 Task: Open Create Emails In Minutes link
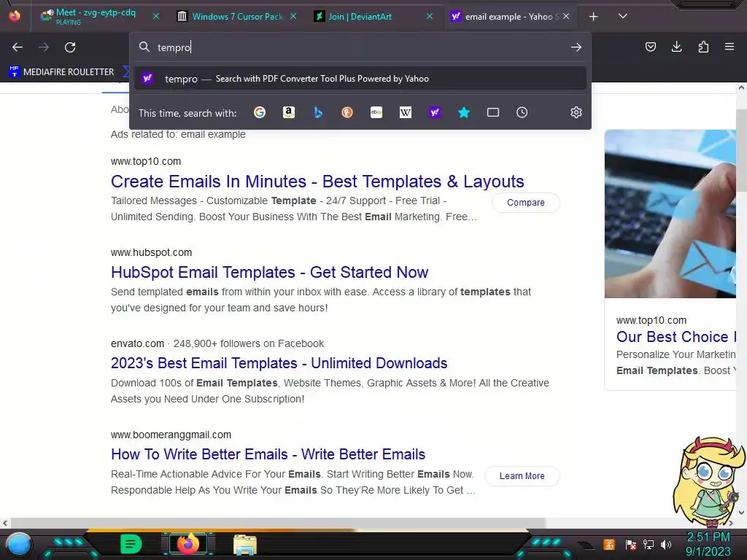tap(317, 182)
